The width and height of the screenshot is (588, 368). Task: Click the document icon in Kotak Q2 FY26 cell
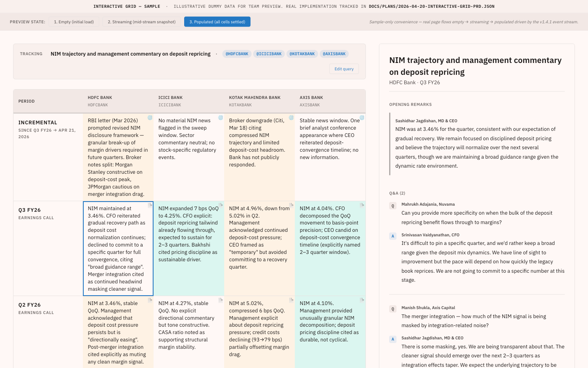point(292,300)
